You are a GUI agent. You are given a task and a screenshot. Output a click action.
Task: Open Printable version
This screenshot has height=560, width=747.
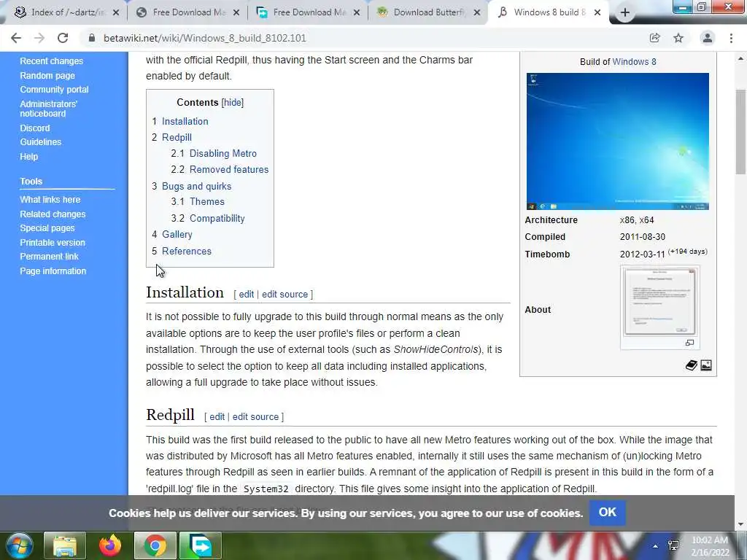pyautogui.click(x=53, y=242)
